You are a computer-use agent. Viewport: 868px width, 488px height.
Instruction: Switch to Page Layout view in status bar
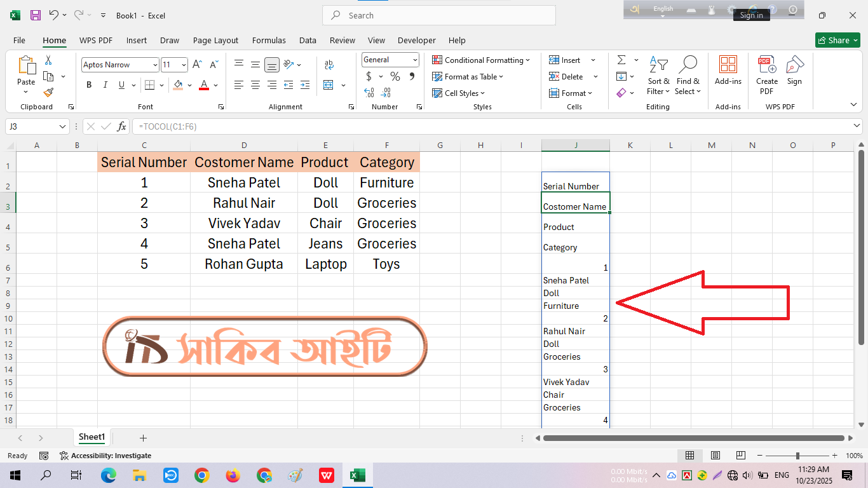(715, 456)
